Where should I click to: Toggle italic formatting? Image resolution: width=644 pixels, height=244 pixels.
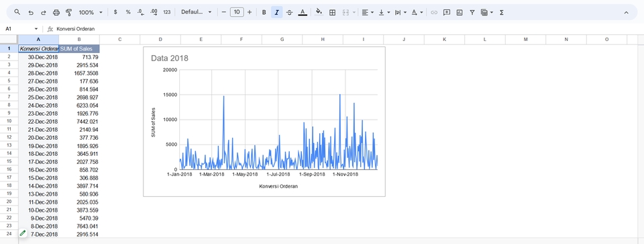point(277,12)
